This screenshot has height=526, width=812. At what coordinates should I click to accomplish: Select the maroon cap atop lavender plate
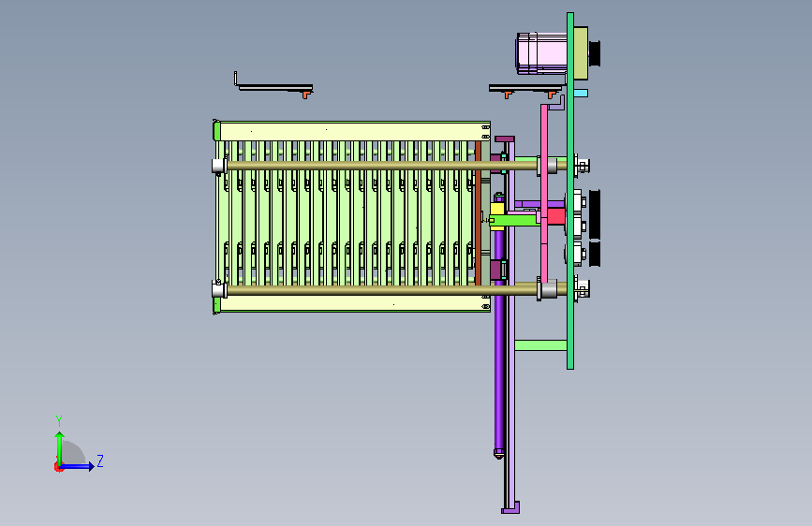pyautogui.click(x=505, y=139)
